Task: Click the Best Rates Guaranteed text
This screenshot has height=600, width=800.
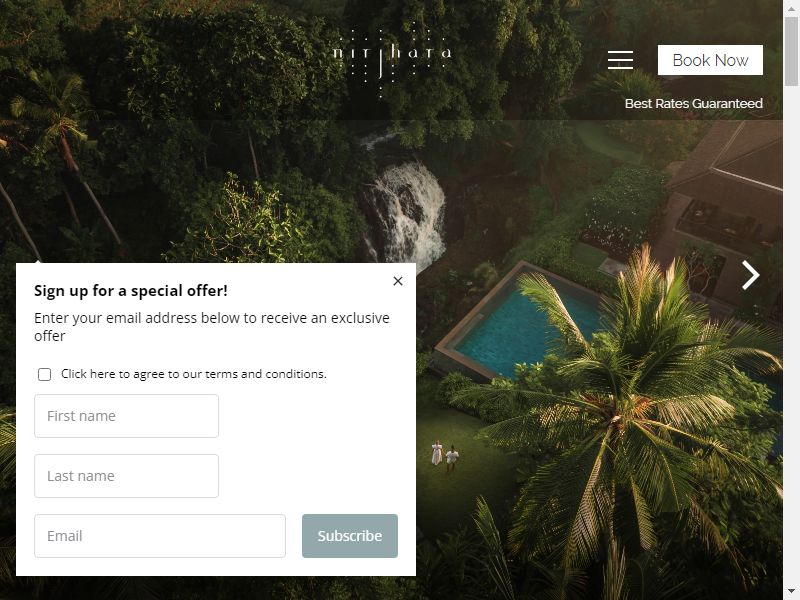Action: pyautogui.click(x=693, y=104)
